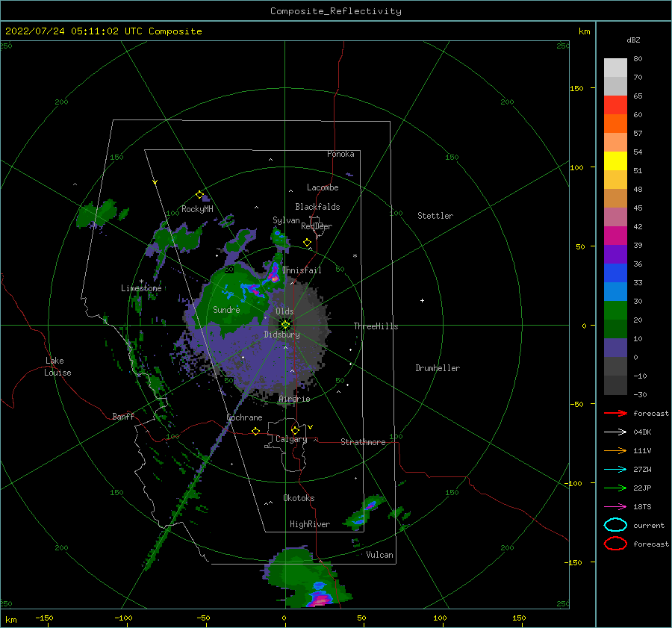
Task: Click the Airdrie label
Action: click(294, 399)
